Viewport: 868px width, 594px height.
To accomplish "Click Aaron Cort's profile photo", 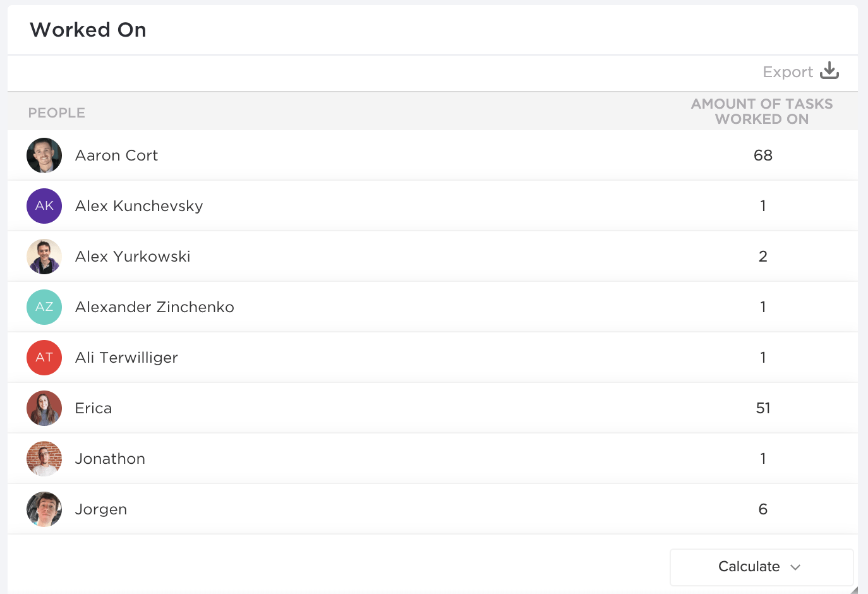I will tap(44, 155).
